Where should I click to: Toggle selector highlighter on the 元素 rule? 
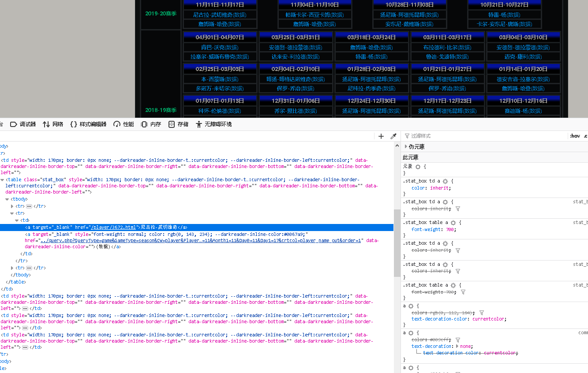click(x=418, y=167)
